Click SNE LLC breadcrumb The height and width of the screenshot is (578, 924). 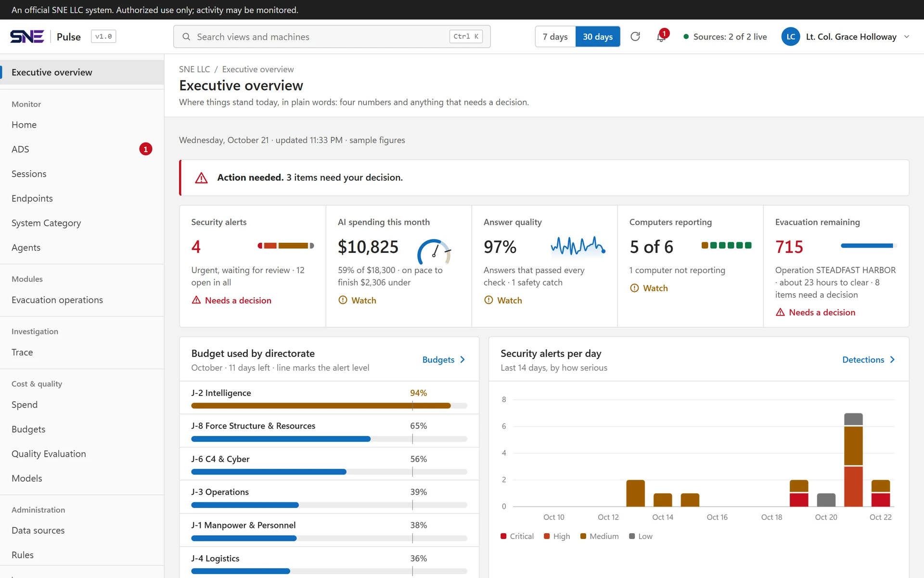click(194, 69)
